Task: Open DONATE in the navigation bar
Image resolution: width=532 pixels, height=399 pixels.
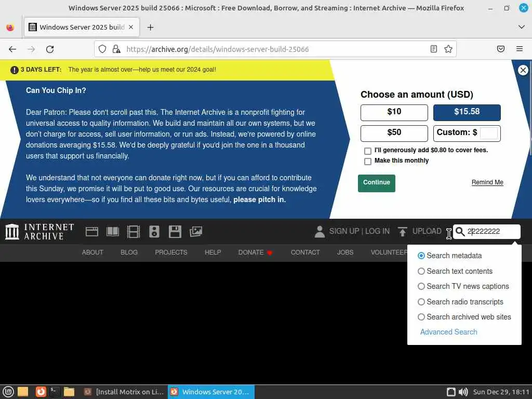Action: (255, 252)
